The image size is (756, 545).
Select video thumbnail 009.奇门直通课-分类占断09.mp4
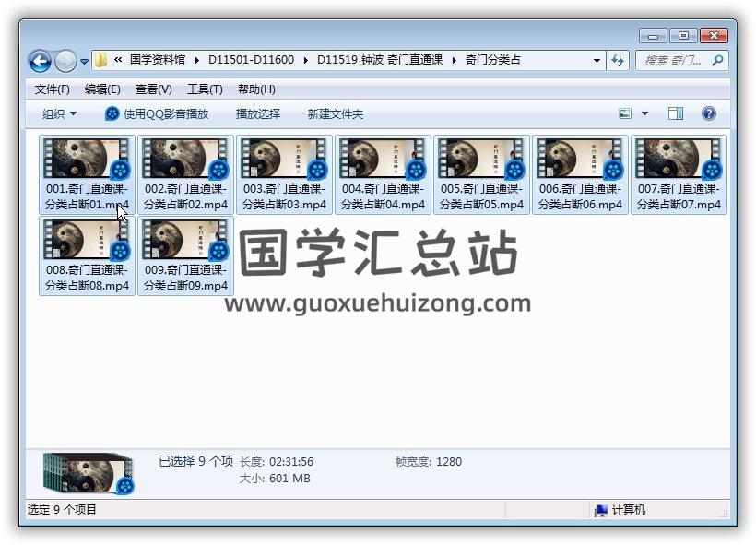click(x=185, y=240)
